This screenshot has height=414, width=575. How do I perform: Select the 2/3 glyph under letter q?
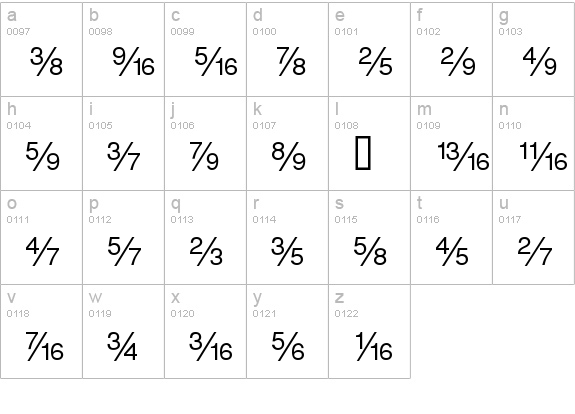click(206, 250)
